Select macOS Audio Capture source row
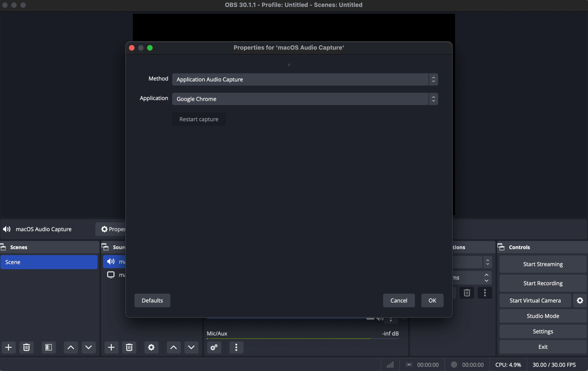This screenshot has width=588, height=371. click(114, 261)
